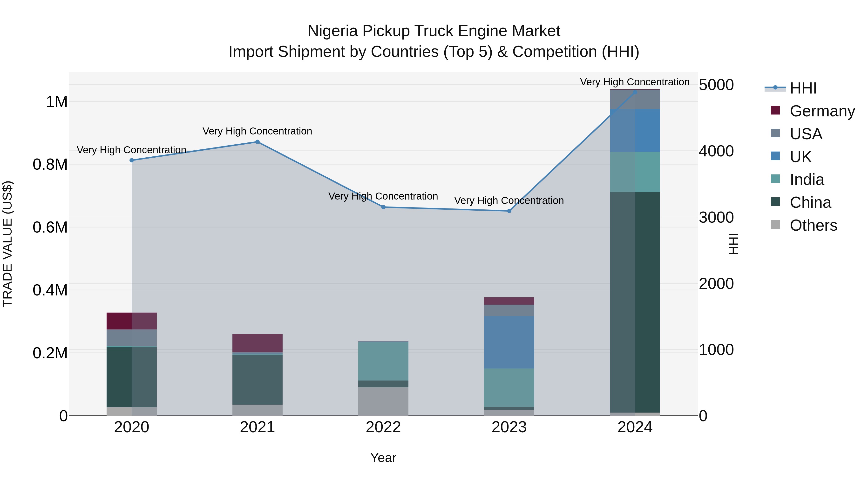Viewport: 868px width, 488px height.
Task: Click the 2024 HHI data point
Action: [635, 92]
